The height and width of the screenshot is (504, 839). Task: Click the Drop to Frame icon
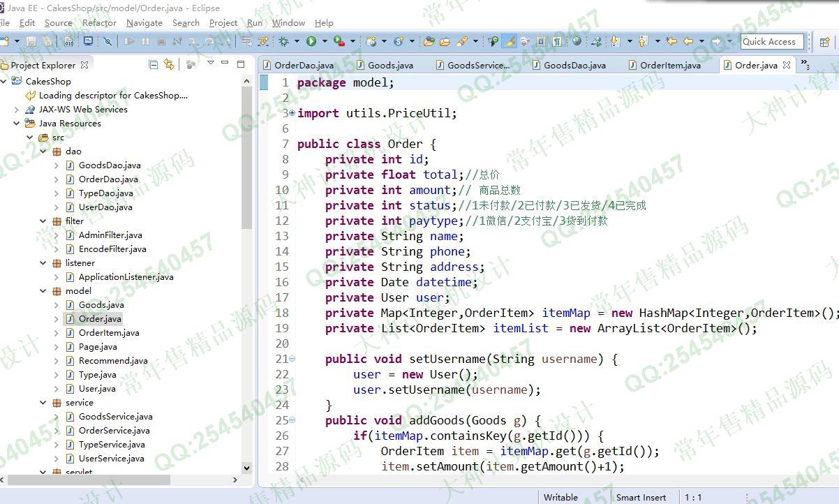tap(246, 42)
